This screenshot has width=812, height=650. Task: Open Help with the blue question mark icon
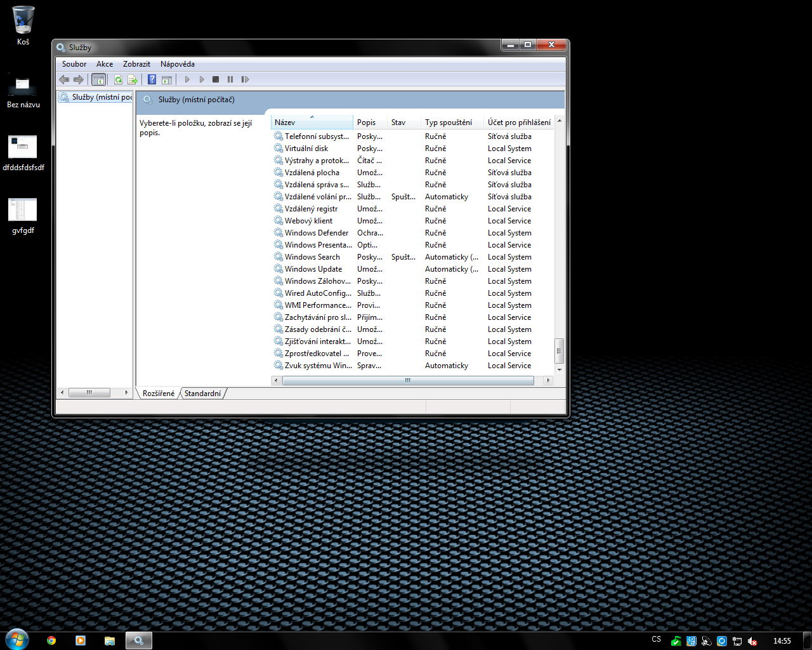point(152,79)
